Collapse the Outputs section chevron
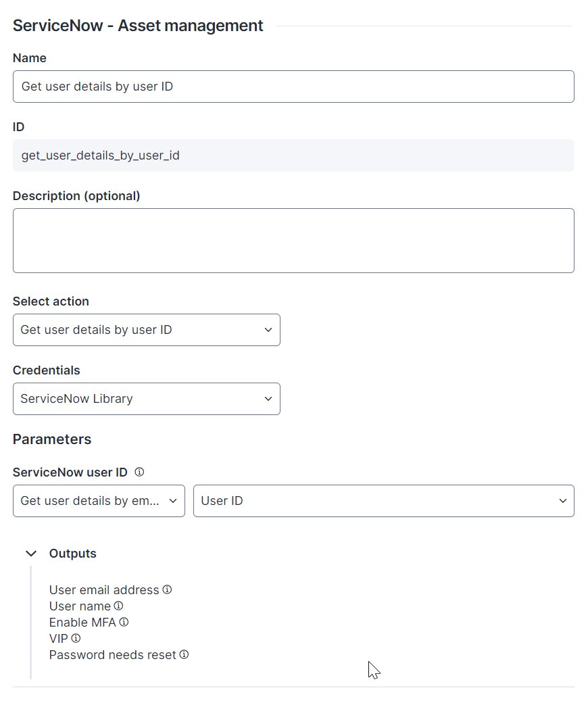The width and height of the screenshot is (588, 705). pos(31,553)
